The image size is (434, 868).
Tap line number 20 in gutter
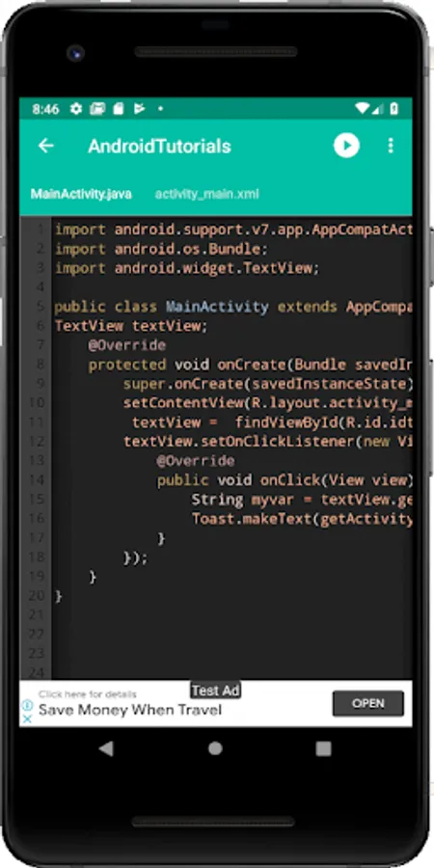click(37, 596)
